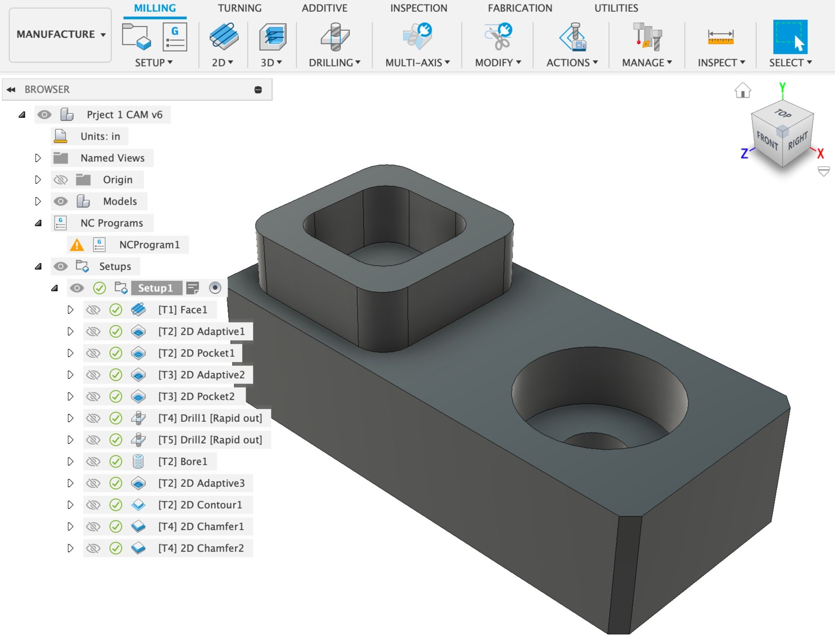Click the Home view icon

point(743,90)
